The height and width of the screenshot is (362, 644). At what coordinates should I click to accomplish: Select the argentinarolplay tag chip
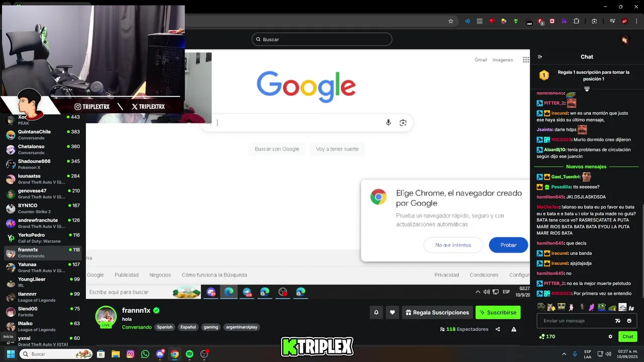point(242,327)
